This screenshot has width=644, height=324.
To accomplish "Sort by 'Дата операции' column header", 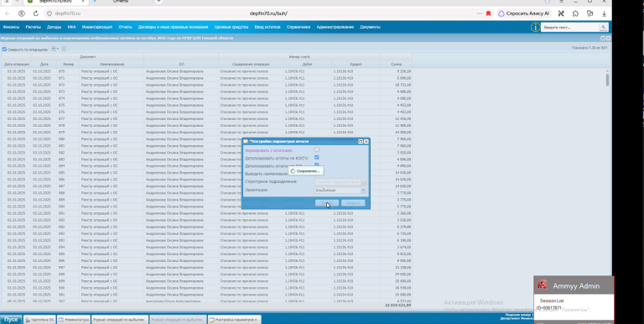I will tap(17, 64).
